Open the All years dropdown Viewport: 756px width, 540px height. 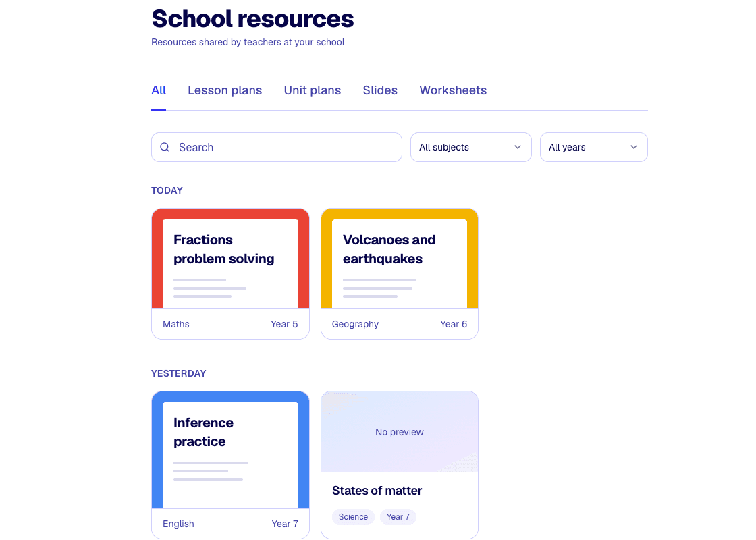pyautogui.click(x=593, y=147)
